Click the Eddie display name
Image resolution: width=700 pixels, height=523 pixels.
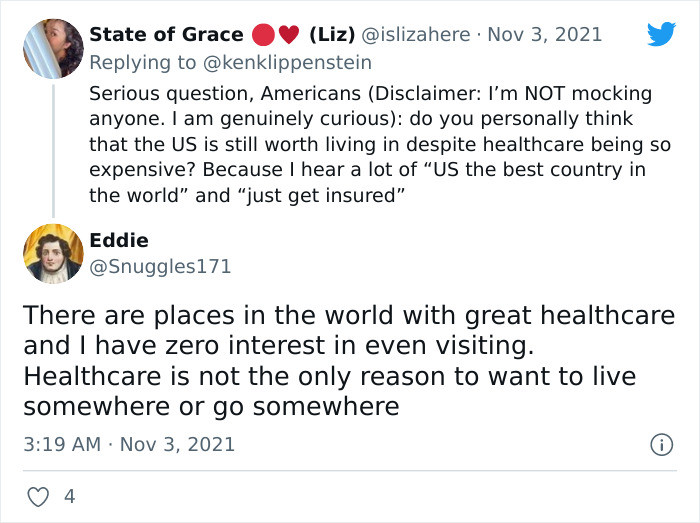119,241
